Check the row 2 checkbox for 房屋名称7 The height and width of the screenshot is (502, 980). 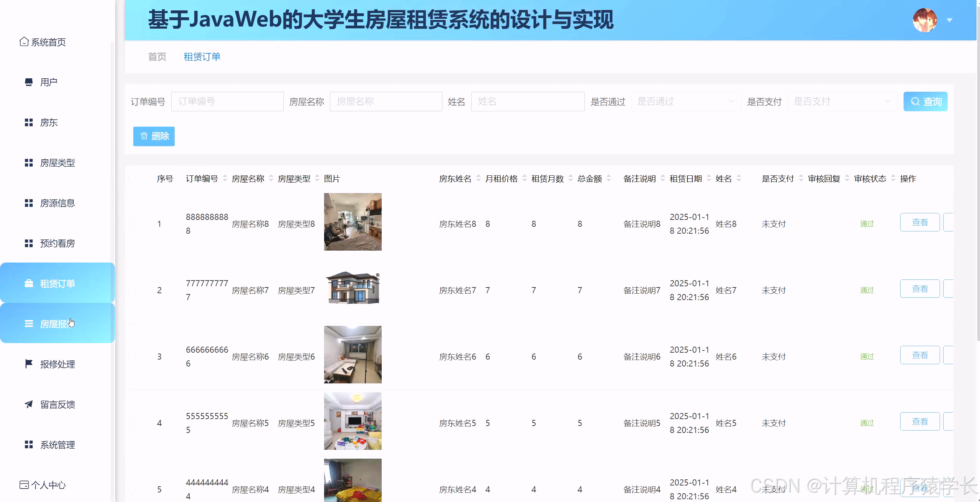[x=132, y=291]
